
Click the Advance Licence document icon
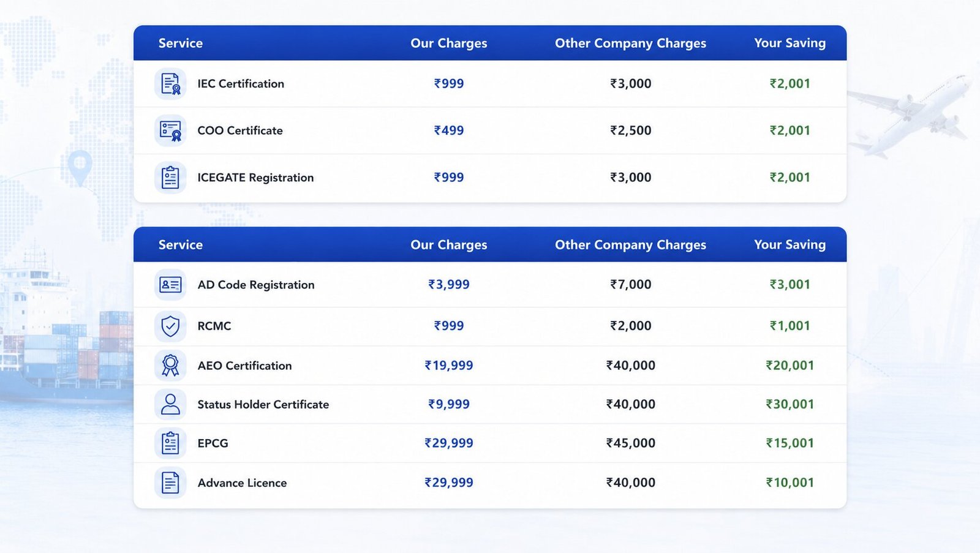pyautogui.click(x=170, y=483)
